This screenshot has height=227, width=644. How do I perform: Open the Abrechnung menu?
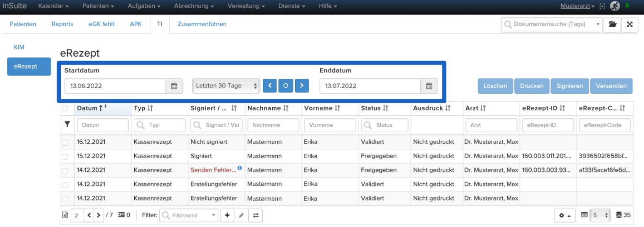[194, 6]
